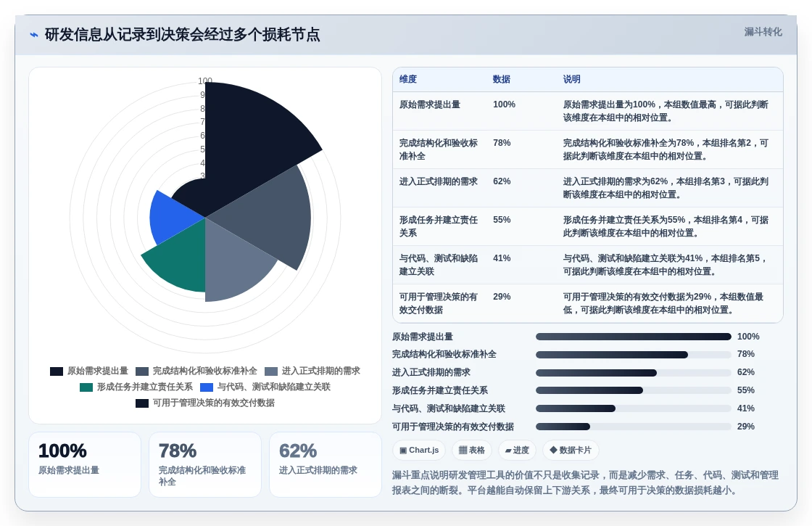This screenshot has height=526, width=812.
Task: Click the 62% progress bar
Action: coord(634,373)
